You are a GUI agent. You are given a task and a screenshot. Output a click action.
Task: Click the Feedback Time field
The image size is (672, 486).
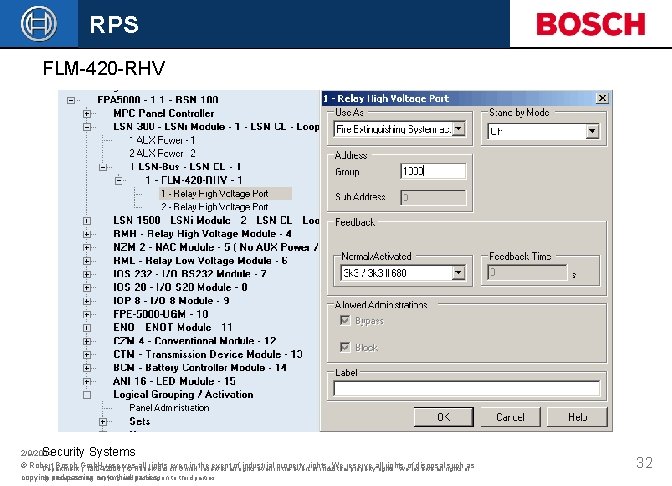[x=527, y=273]
